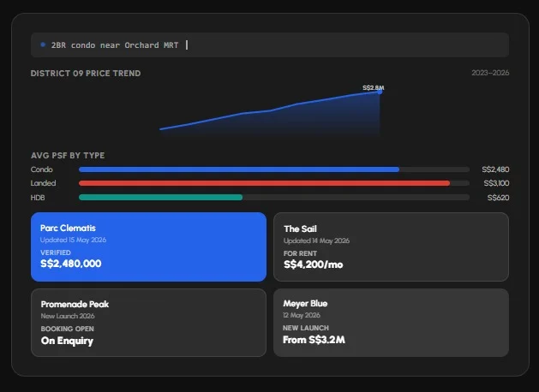Open The Sail rental listing card
The width and height of the screenshot is (539, 392).
[392, 246]
